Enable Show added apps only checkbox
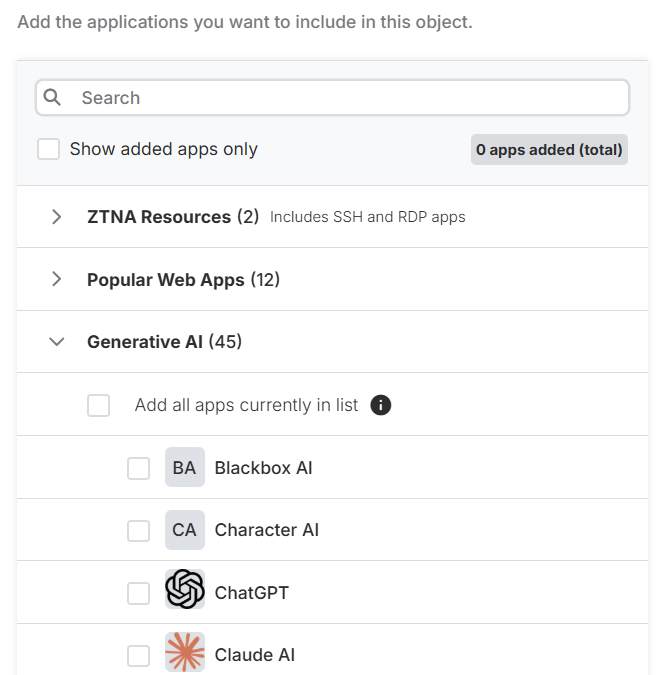This screenshot has height=675, width=664. [48, 149]
